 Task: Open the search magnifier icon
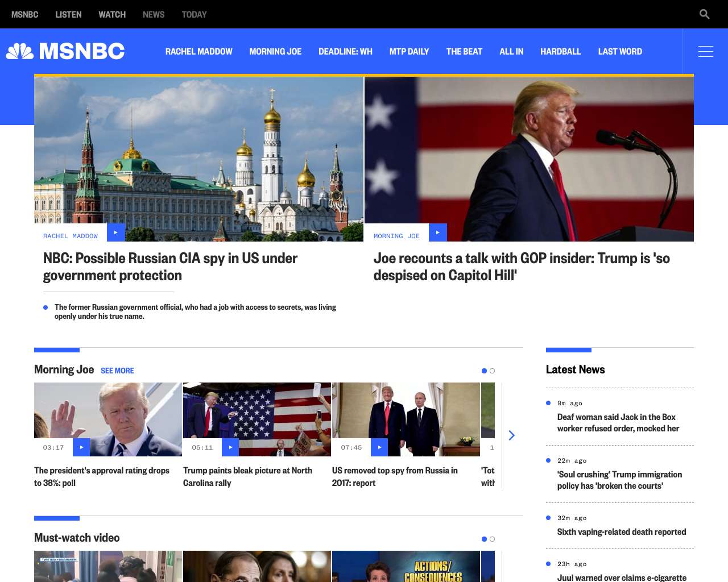(704, 14)
